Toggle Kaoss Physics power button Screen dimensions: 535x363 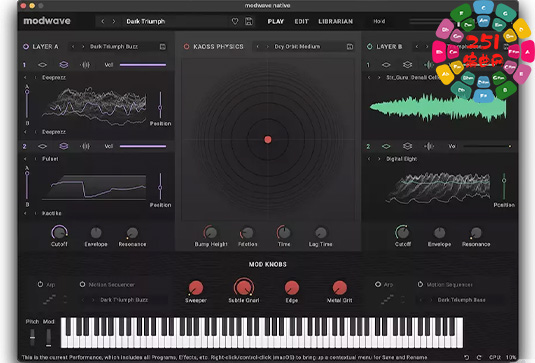click(186, 47)
